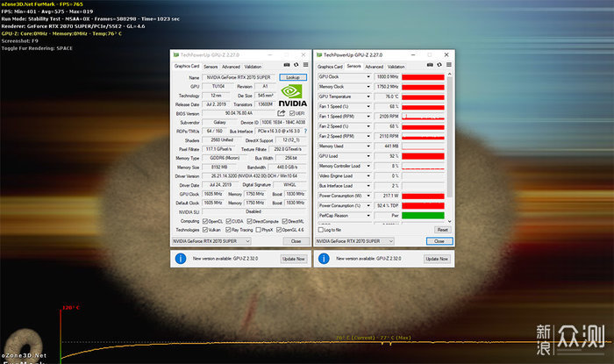Open the Memory Used sensor dropdown
The image size is (614, 364).
pos(368,146)
